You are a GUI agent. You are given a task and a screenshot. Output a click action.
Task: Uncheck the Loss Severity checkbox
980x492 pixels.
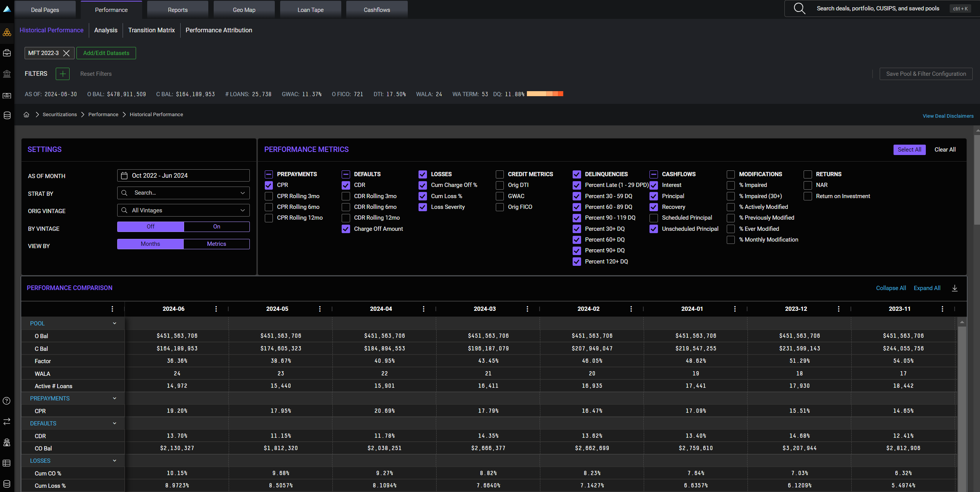point(423,207)
